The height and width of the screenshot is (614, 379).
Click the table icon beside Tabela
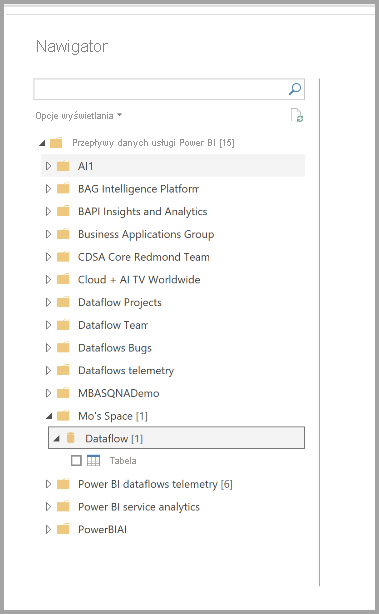click(x=94, y=460)
